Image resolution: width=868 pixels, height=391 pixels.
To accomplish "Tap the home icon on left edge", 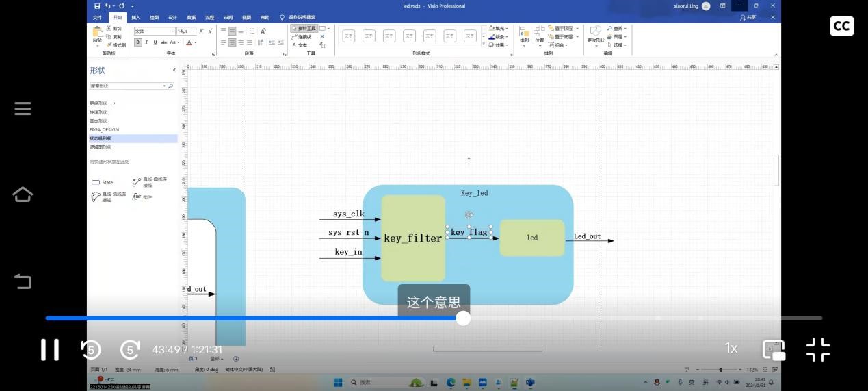I will pyautogui.click(x=23, y=194).
